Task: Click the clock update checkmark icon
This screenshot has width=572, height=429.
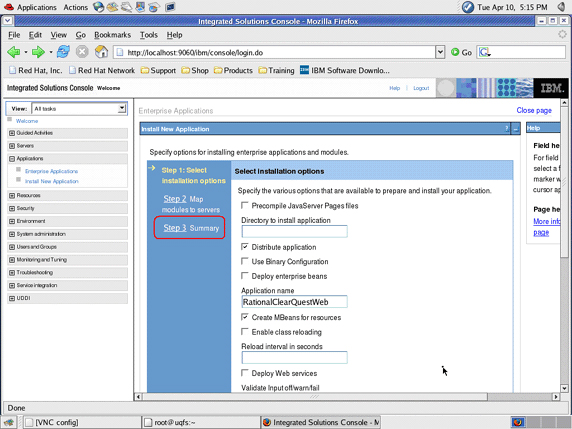Action: pos(468,7)
